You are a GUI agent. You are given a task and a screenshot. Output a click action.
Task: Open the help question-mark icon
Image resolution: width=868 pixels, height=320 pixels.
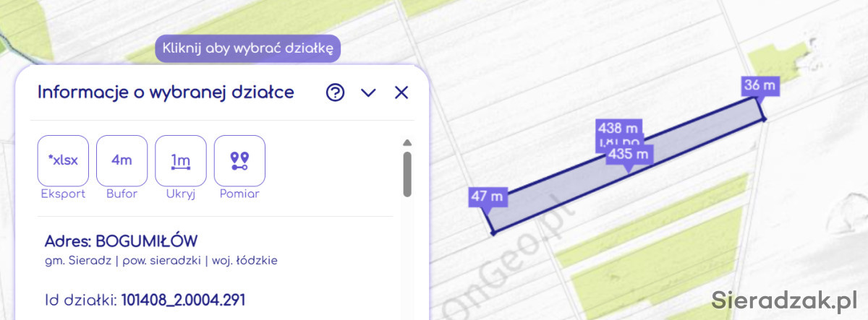(x=335, y=92)
